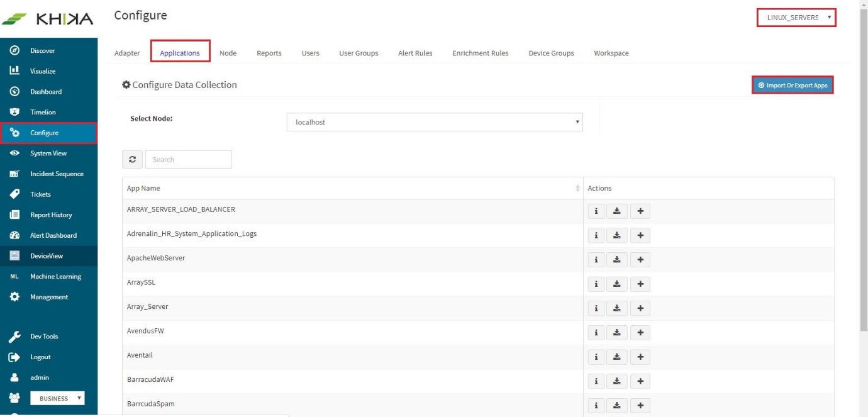Show info for Array_Server app
This screenshot has width=868, height=417.
click(596, 308)
